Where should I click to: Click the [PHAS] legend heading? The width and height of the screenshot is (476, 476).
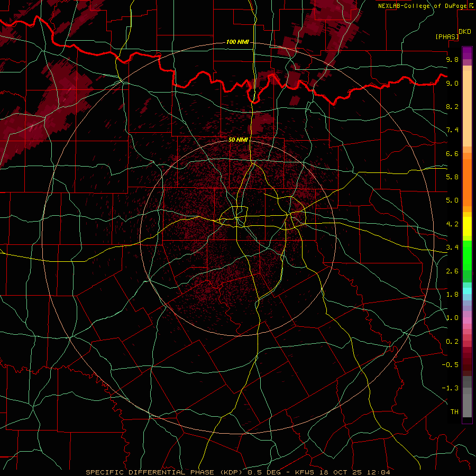point(447,37)
